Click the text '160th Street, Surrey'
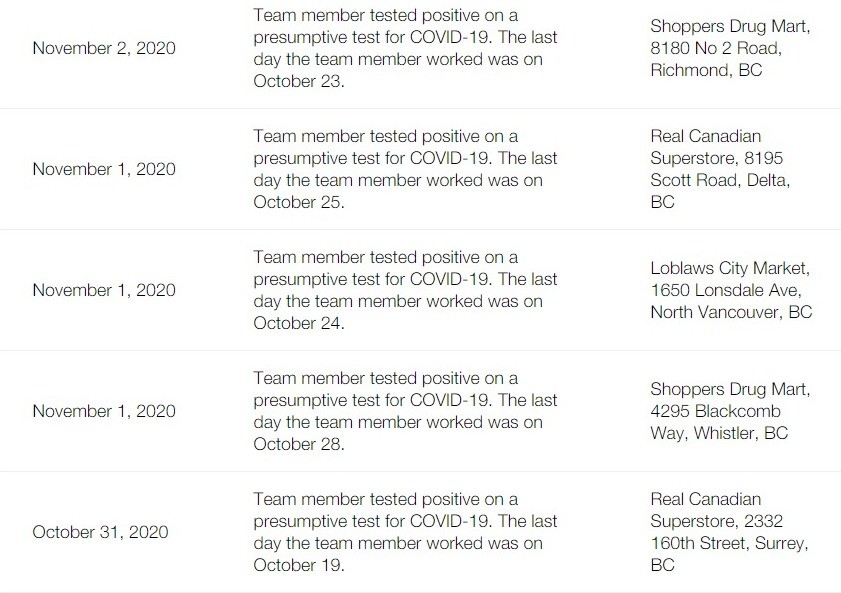The width and height of the screenshot is (841, 593). click(x=727, y=544)
